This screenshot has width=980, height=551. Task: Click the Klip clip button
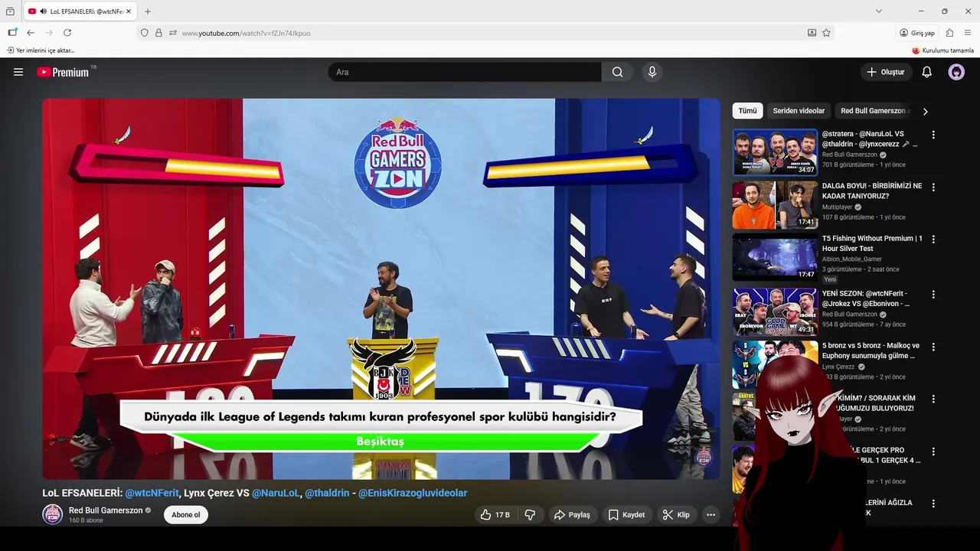[x=676, y=515]
